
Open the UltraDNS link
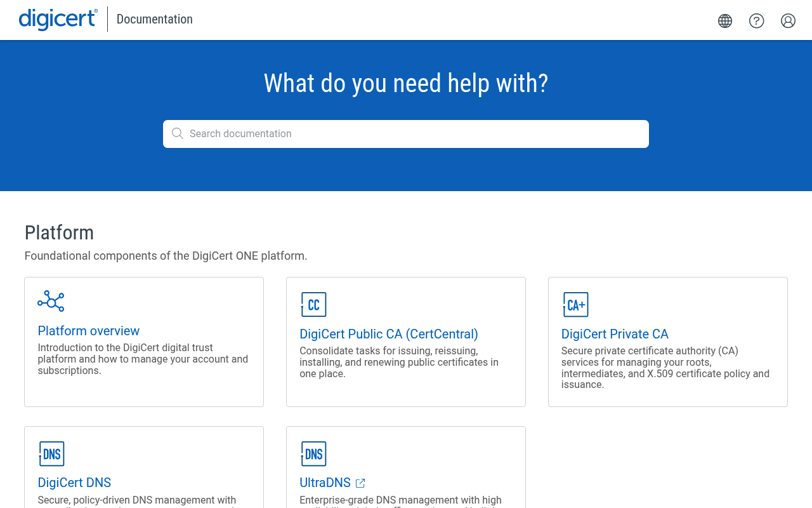pyautogui.click(x=325, y=483)
